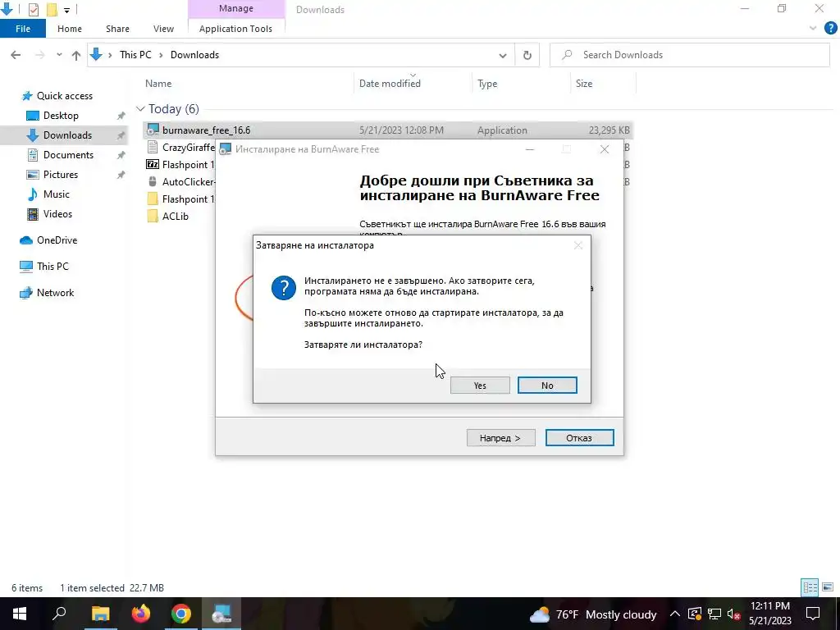
Task: Select Downloads in the navigation pane
Action: pyautogui.click(x=67, y=135)
